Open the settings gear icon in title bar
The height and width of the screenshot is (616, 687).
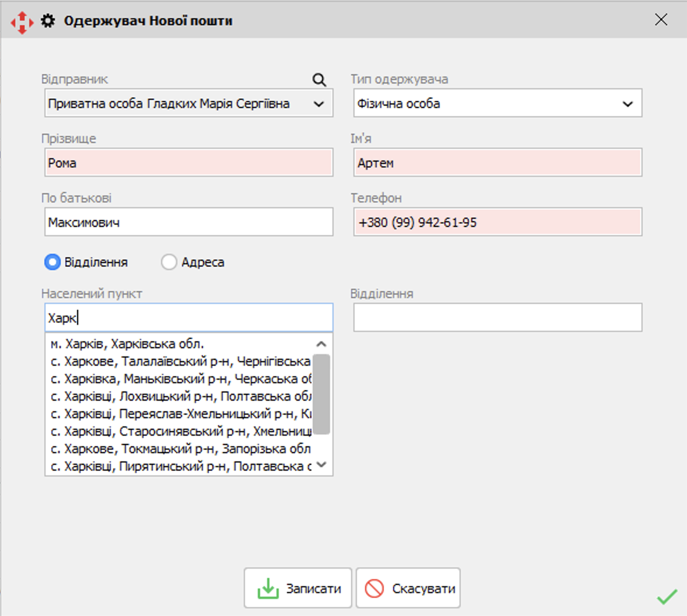(48, 21)
